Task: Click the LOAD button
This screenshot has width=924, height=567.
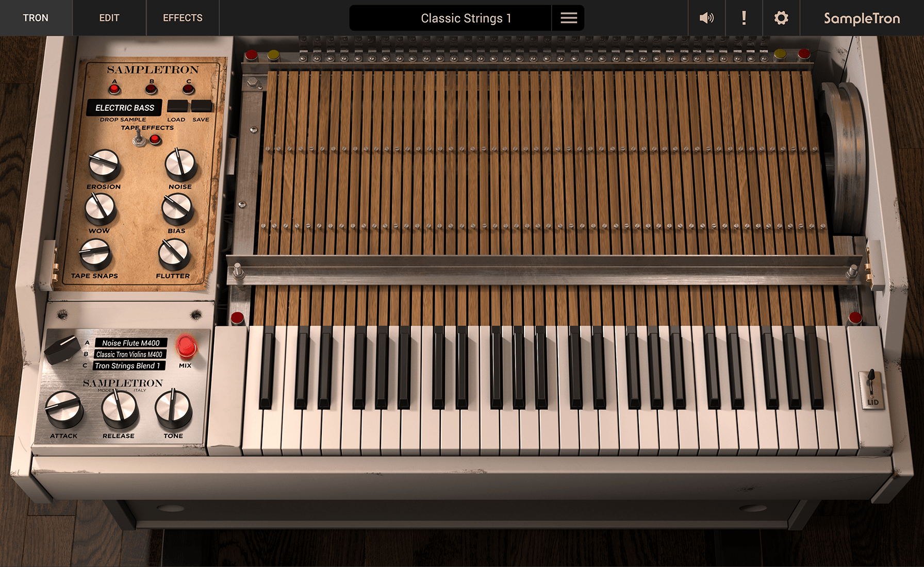Action: (x=177, y=106)
